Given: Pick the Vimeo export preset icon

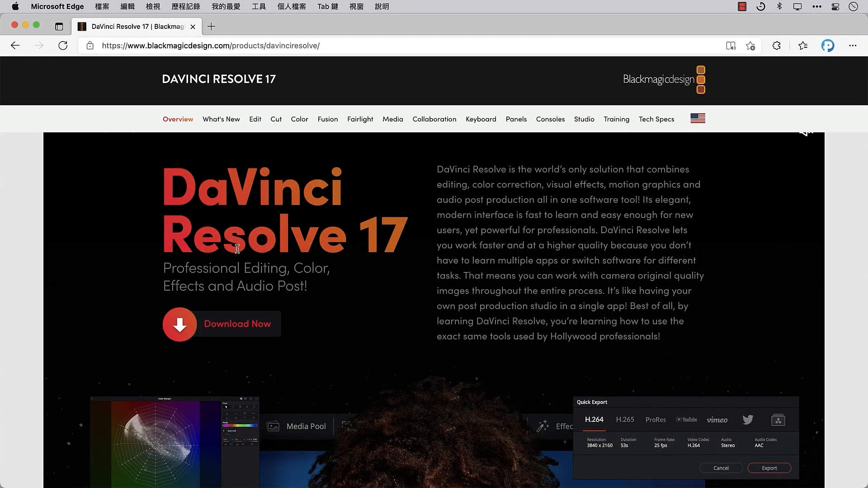Looking at the screenshot, I should pyautogui.click(x=717, y=420).
